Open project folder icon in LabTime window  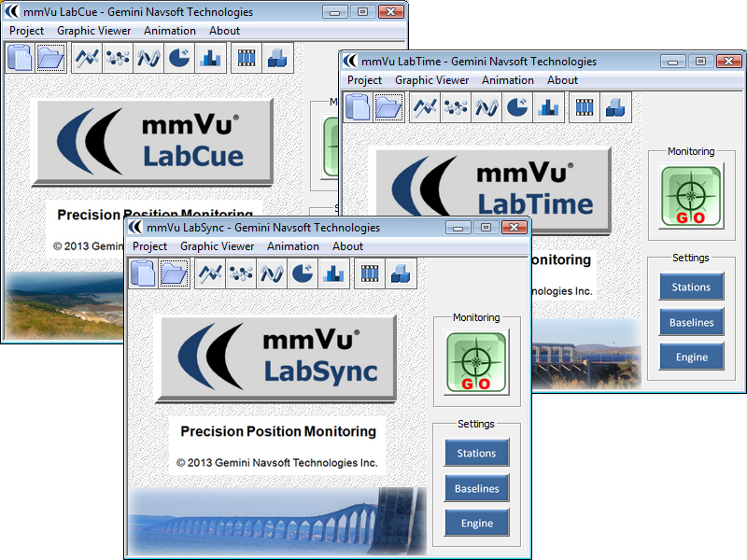point(388,107)
